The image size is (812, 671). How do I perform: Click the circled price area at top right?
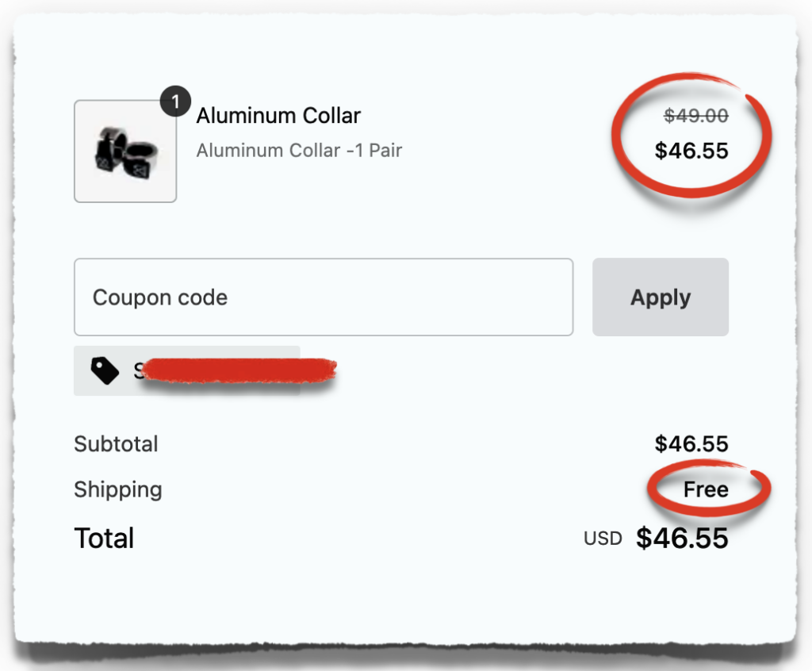[x=691, y=135]
